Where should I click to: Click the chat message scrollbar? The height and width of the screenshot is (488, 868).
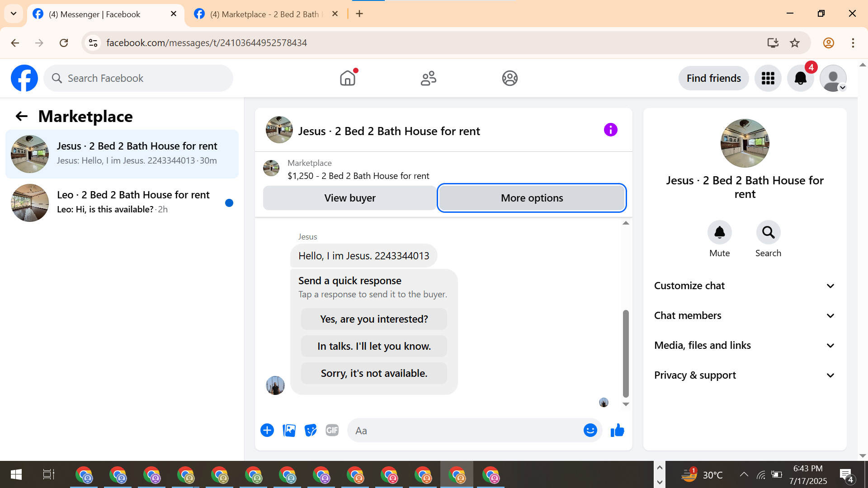626,352
